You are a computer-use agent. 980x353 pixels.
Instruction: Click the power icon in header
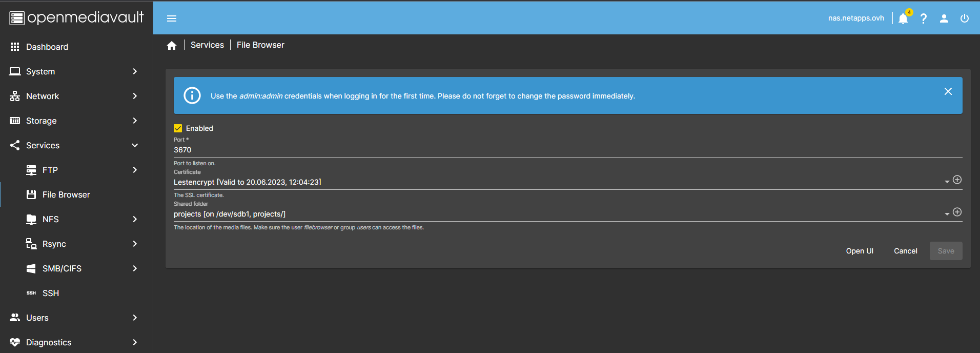pyautogui.click(x=964, y=18)
